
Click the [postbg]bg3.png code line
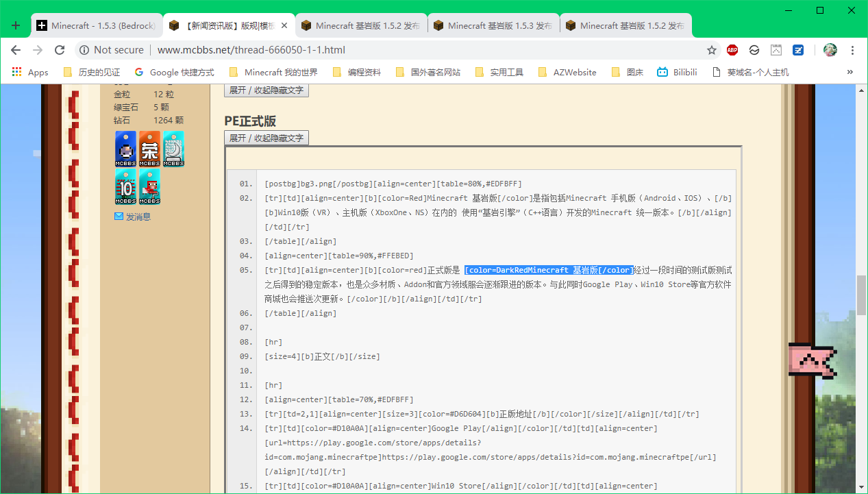click(393, 184)
